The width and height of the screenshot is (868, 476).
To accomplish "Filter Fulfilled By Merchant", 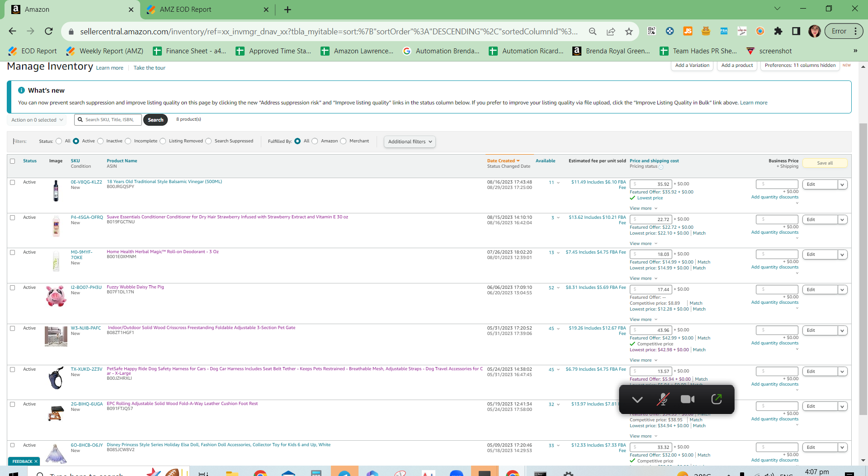I will (x=343, y=141).
